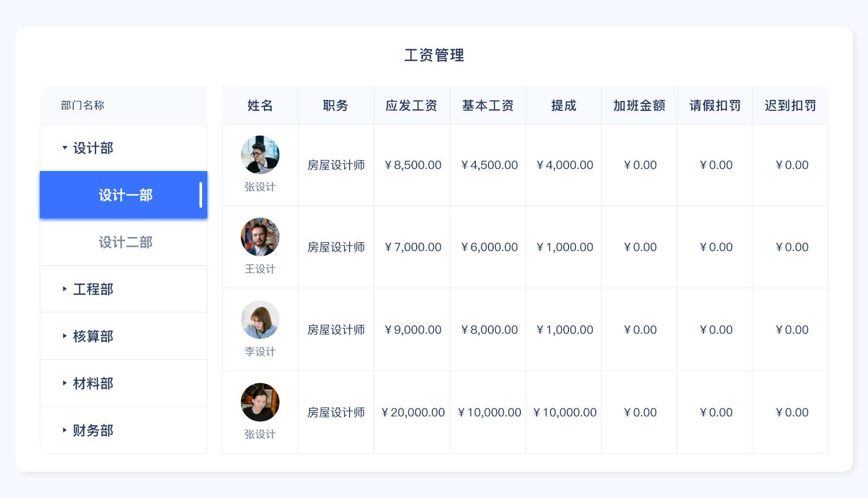This screenshot has width=868, height=498.
Task: Open the 财务部 department label
Action: 93,431
